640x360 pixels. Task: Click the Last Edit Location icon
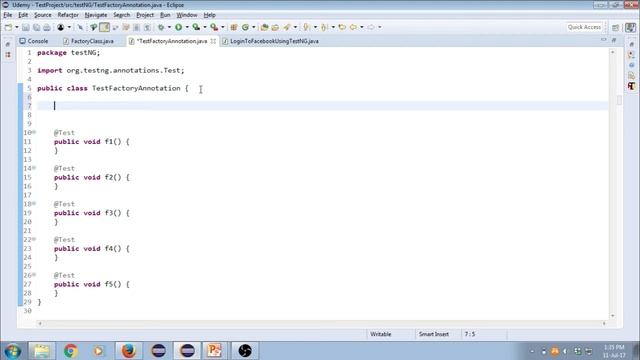coord(342,27)
